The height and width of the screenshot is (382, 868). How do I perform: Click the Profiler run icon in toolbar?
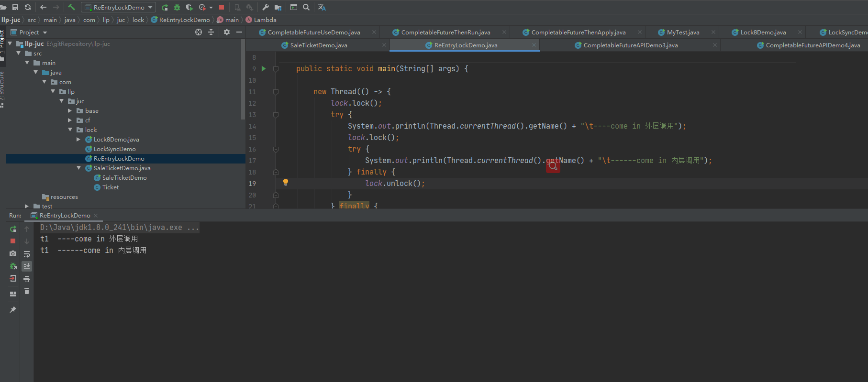[x=202, y=7]
